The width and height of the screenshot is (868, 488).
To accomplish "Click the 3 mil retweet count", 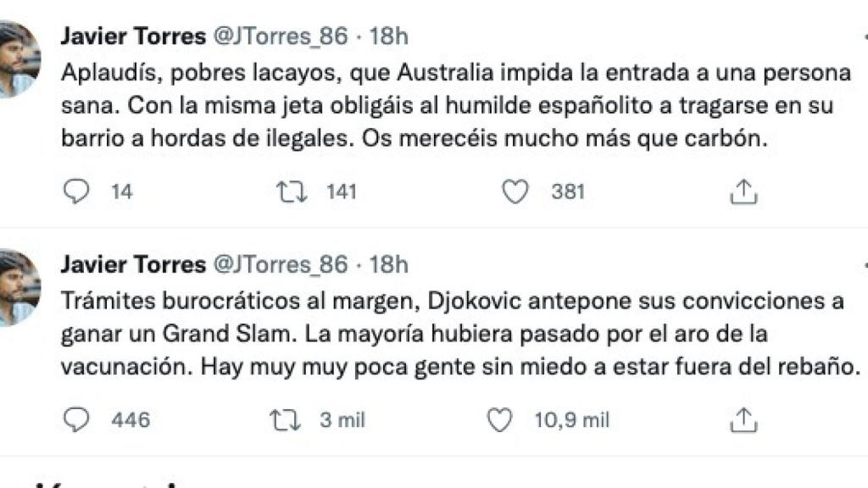I will pyautogui.click(x=342, y=419).
